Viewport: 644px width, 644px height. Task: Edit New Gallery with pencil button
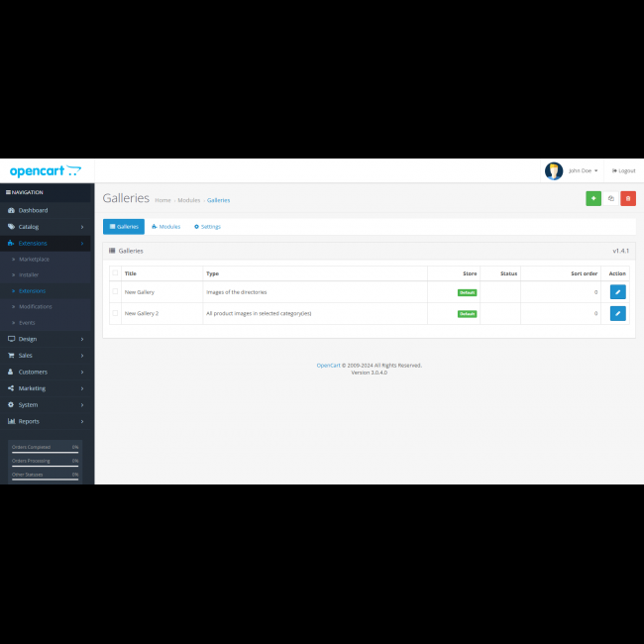point(617,292)
